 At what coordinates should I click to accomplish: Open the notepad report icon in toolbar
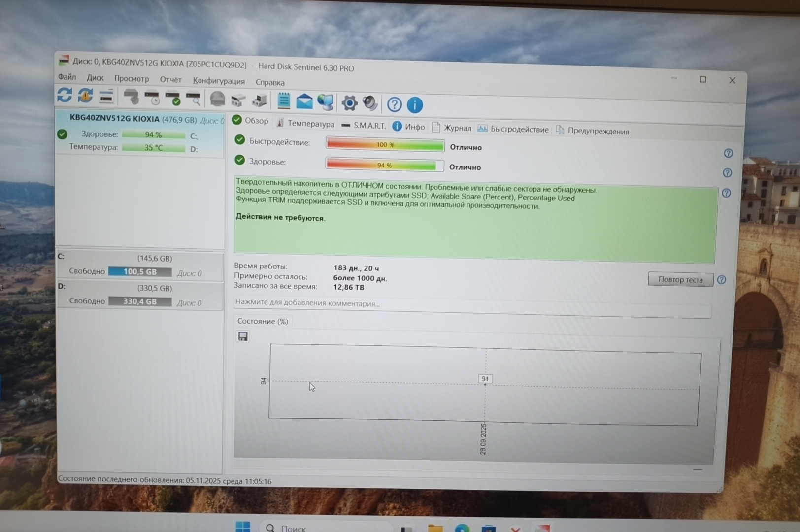pyautogui.click(x=284, y=100)
